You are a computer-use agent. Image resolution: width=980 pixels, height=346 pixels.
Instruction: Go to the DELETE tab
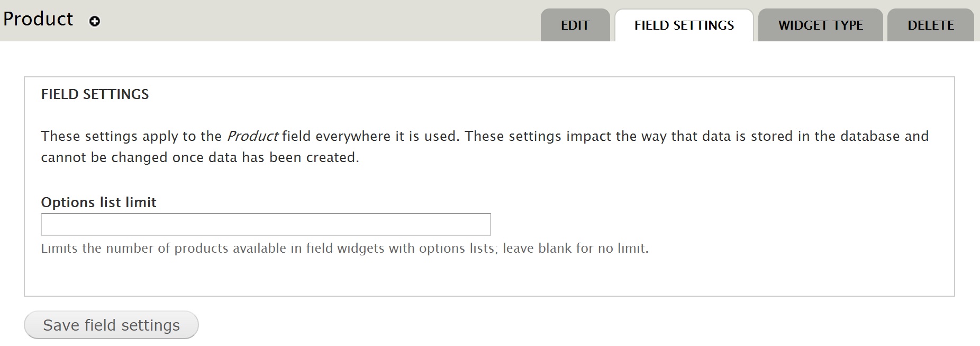pos(931,25)
